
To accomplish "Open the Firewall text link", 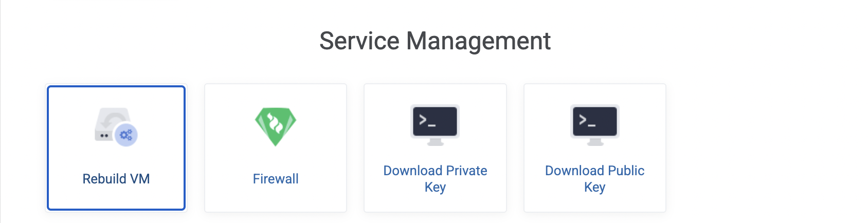I will tap(276, 179).
